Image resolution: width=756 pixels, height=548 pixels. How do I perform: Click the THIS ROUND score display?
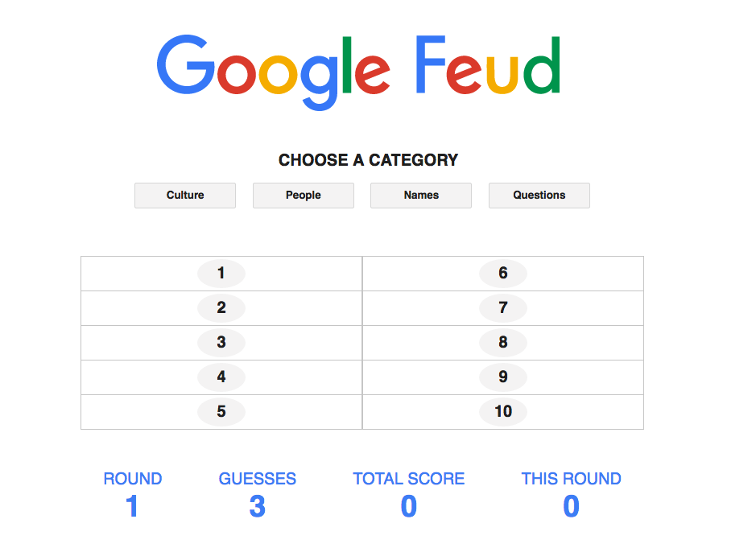click(570, 505)
